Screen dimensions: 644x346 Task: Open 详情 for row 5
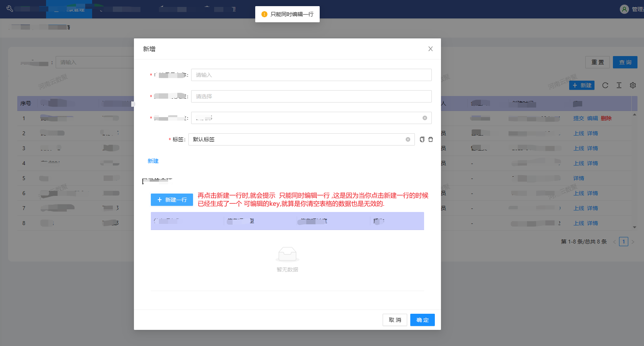(x=579, y=178)
